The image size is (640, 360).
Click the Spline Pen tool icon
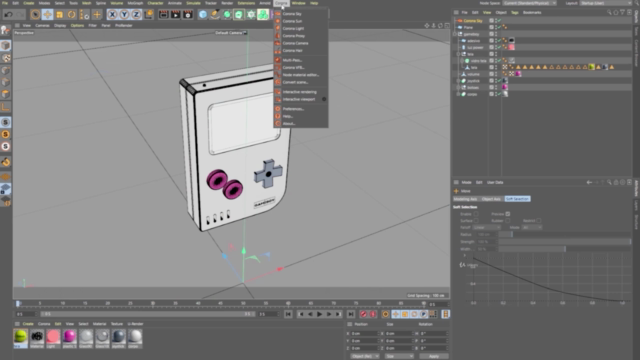[215, 15]
